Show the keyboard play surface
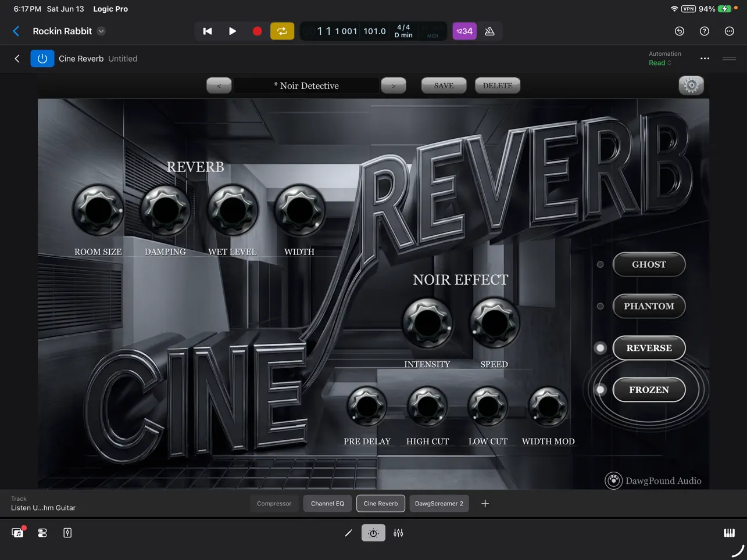Image resolution: width=747 pixels, height=560 pixels. [729, 533]
